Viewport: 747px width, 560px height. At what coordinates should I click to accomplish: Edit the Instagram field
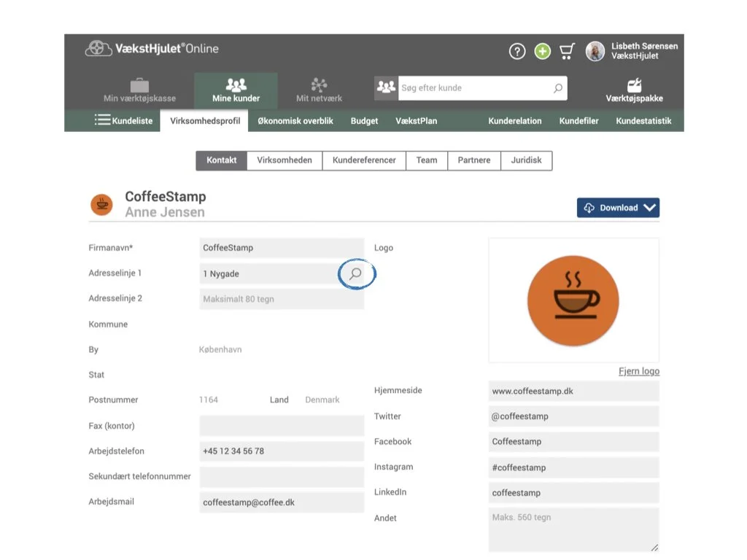tap(573, 467)
